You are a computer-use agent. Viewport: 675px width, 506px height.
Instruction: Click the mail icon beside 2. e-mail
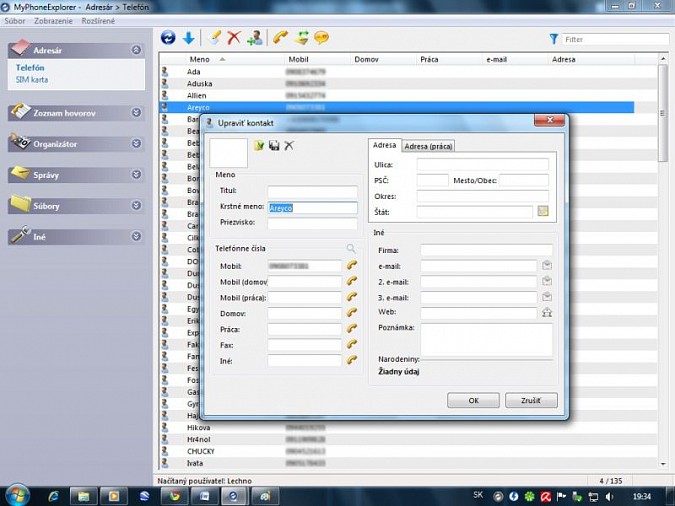tap(547, 281)
